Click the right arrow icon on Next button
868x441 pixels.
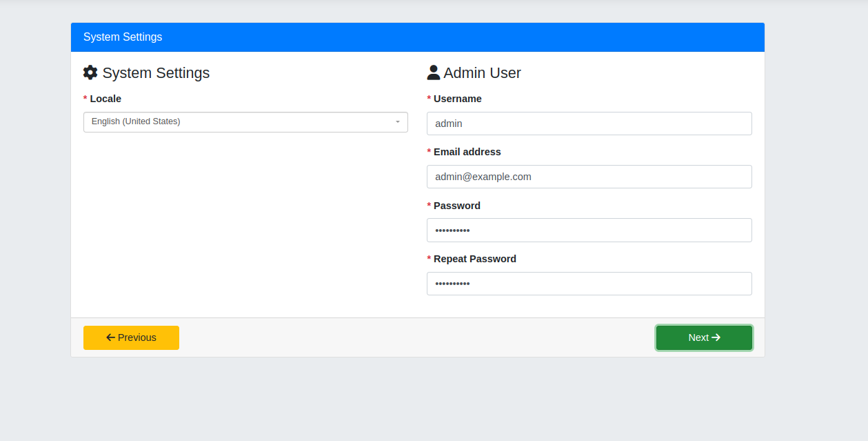[716, 337]
